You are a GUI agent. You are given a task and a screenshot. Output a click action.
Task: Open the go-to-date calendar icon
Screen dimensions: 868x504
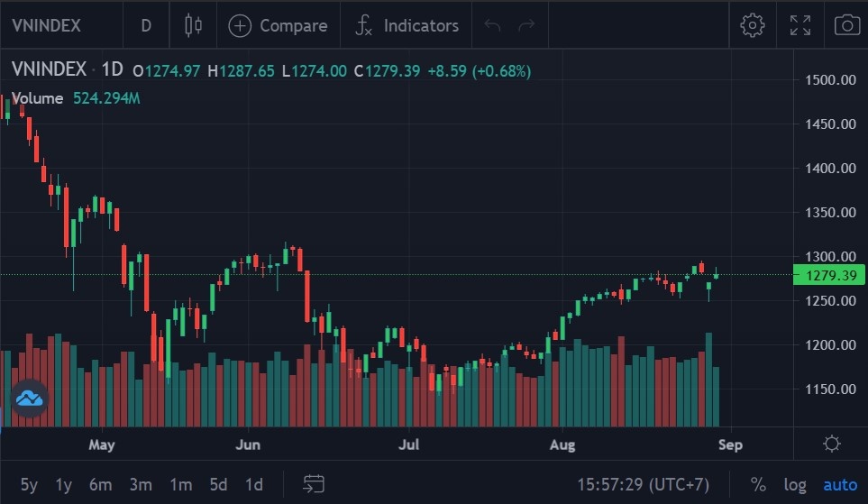[314, 484]
